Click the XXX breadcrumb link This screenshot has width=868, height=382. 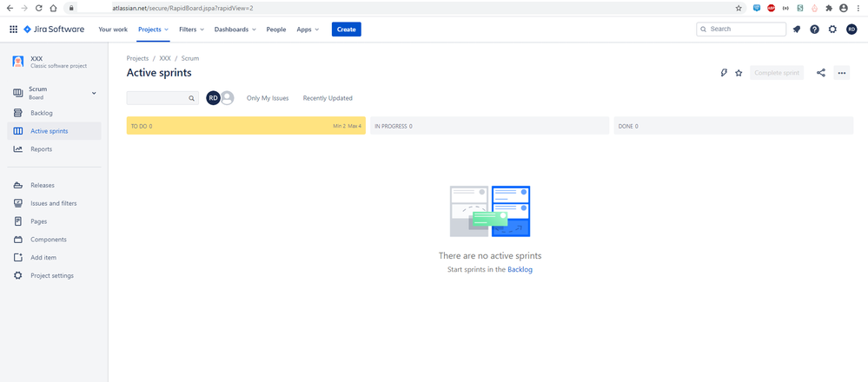(165, 58)
